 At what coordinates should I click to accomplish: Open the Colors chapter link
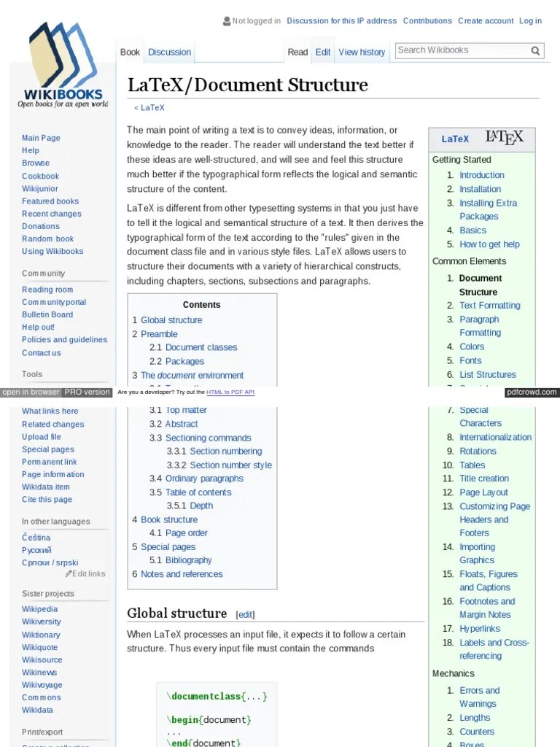[x=472, y=347]
